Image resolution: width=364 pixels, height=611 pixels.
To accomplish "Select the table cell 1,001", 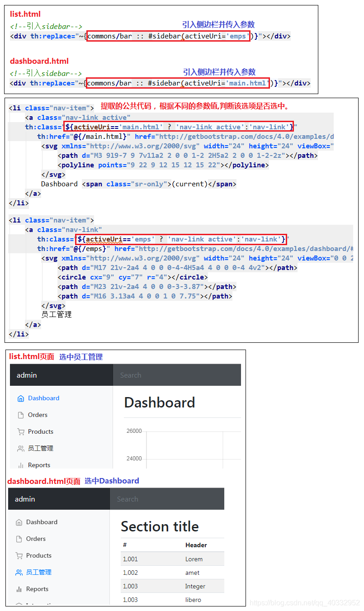I will click(130, 559).
